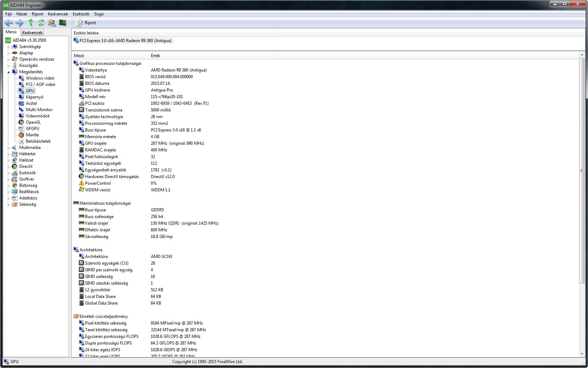The height and width of the screenshot is (368, 588).
Task: Click the green monitor graph toolbar icon
Action: (x=63, y=23)
